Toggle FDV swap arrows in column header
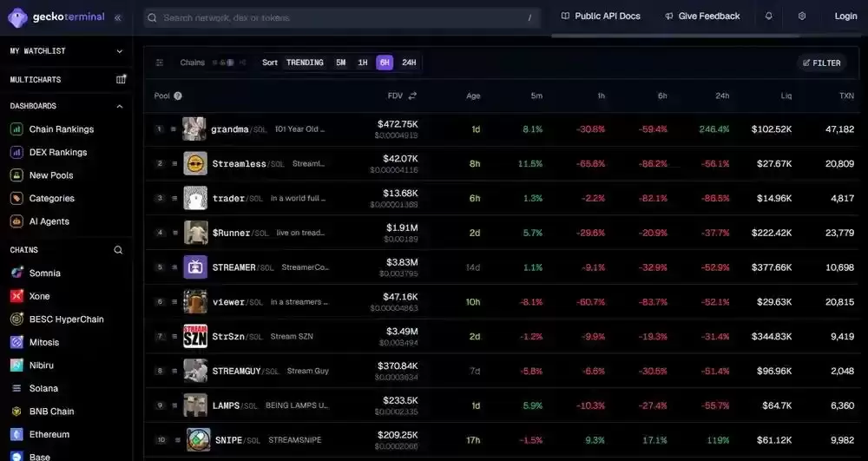 pos(412,96)
